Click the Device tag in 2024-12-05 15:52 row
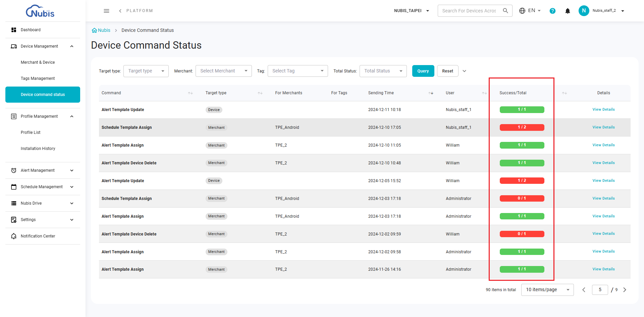The image size is (644, 317). point(214,181)
